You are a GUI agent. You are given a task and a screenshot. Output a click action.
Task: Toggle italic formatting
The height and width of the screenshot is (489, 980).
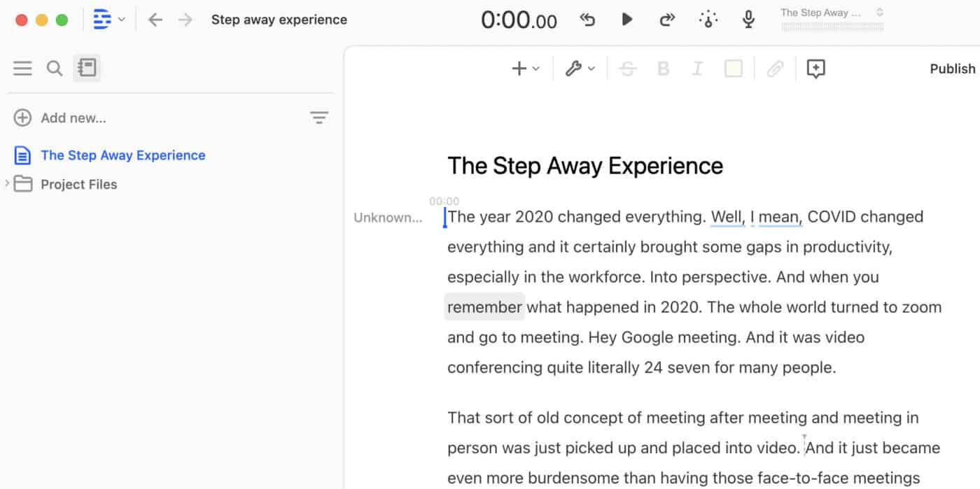(x=697, y=69)
